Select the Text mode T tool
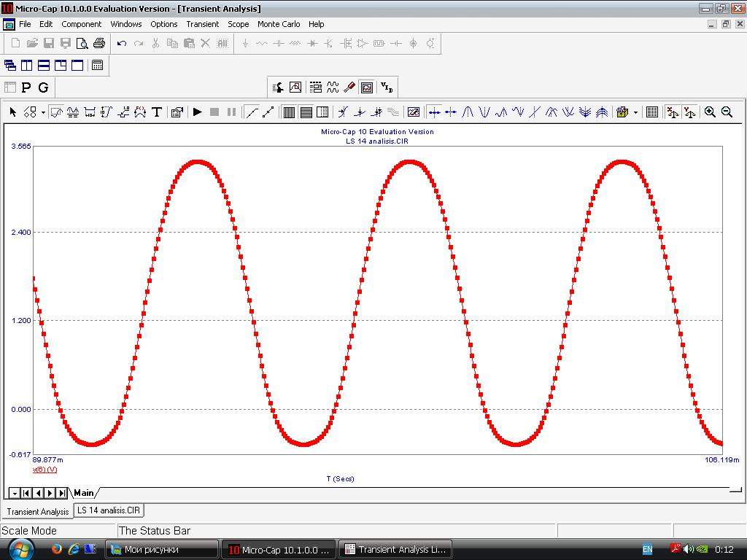Screen dimensions: 747x560 point(156,112)
